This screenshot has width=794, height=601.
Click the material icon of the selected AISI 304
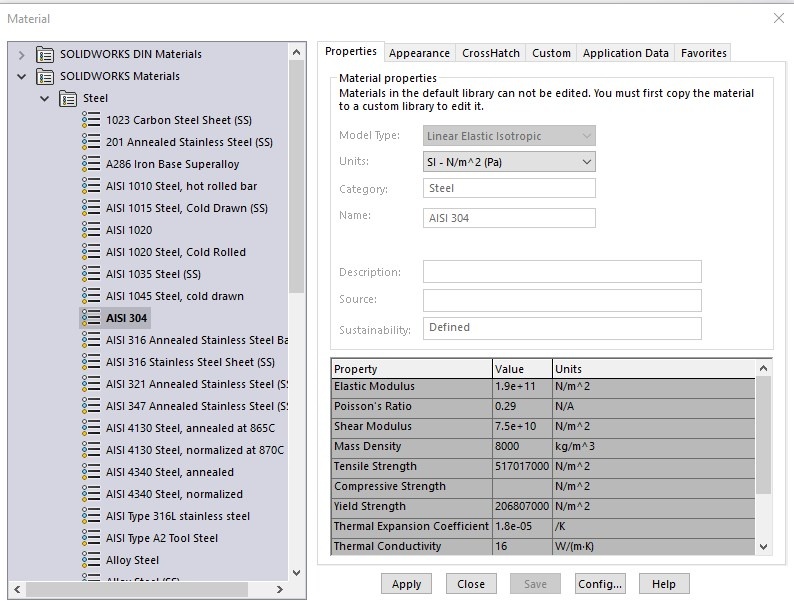tap(91, 318)
